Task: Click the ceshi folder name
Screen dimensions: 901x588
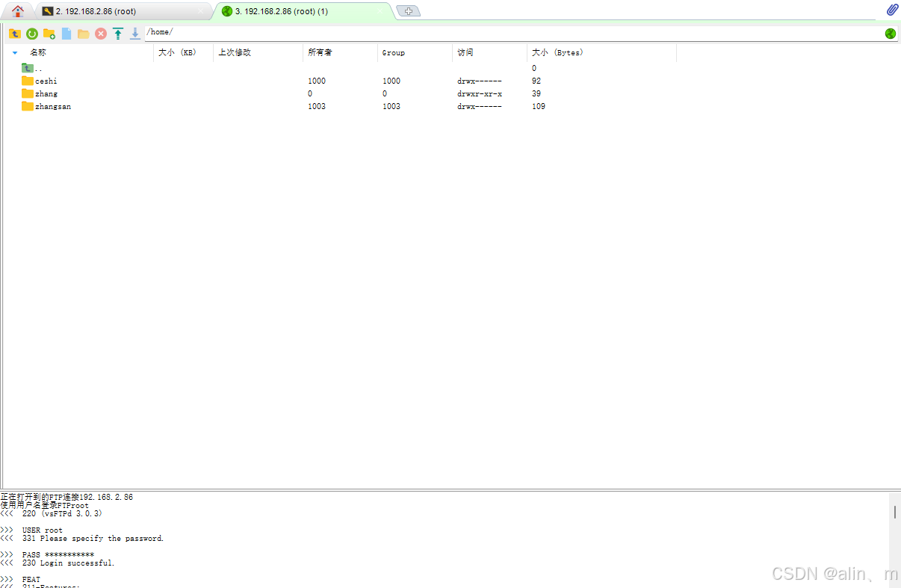Action: 46,81
